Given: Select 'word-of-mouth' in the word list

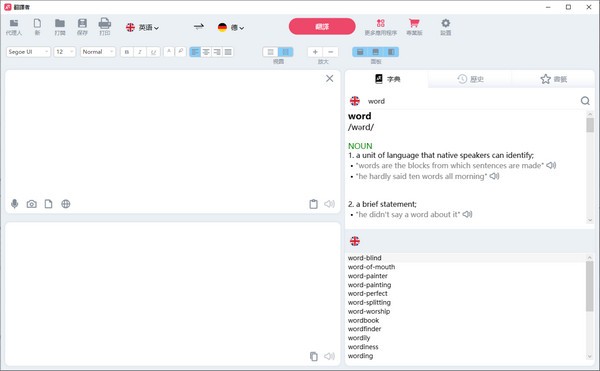Looking at the screenshot, I should (x=372, y=267).
